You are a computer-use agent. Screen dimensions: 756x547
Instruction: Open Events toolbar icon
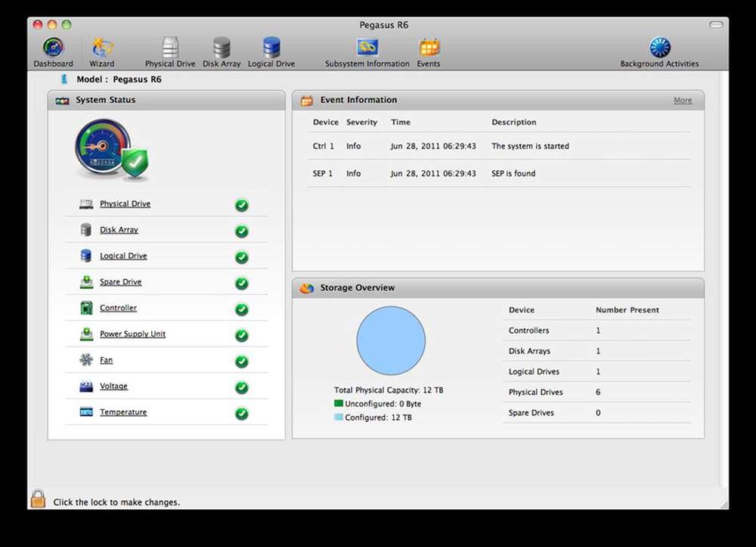429,48
